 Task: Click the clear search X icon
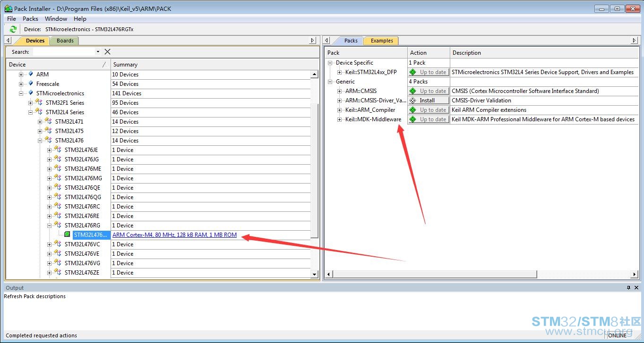(107, 51)
